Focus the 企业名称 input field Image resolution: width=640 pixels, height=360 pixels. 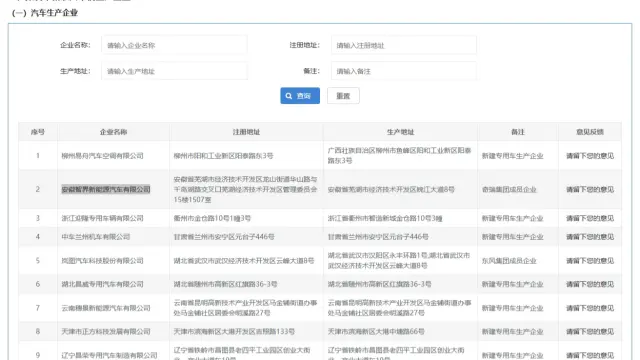point(174,45)
